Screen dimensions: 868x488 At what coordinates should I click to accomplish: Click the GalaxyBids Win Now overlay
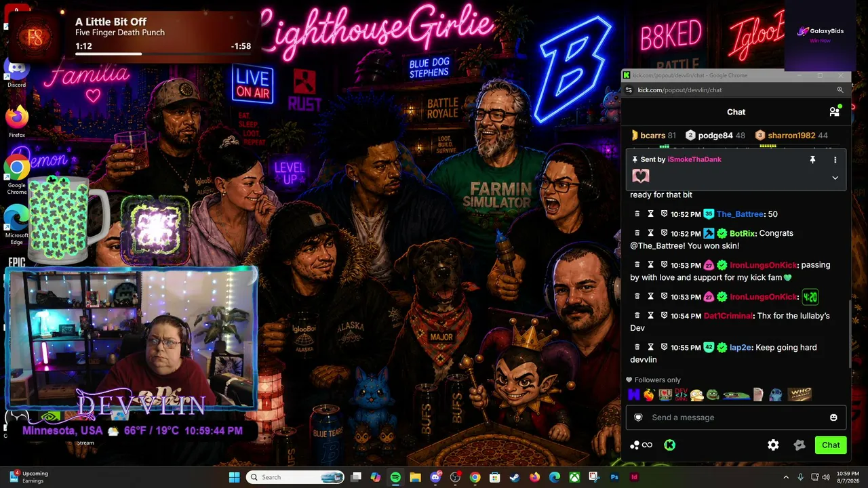tap(821, 35)
